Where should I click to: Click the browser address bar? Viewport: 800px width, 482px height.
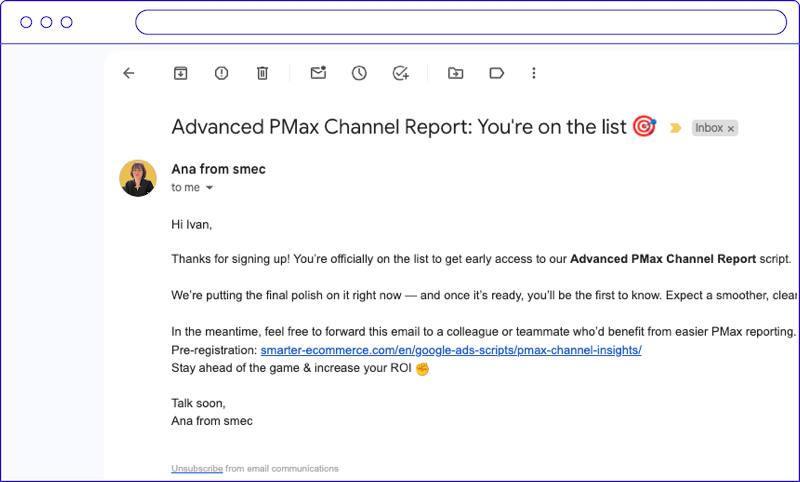[461, 22]
